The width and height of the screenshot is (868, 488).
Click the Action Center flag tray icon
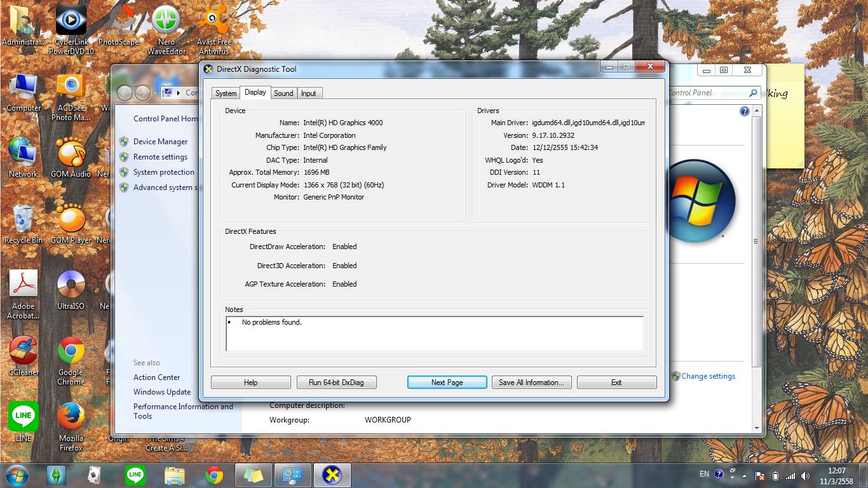(760, 475)
